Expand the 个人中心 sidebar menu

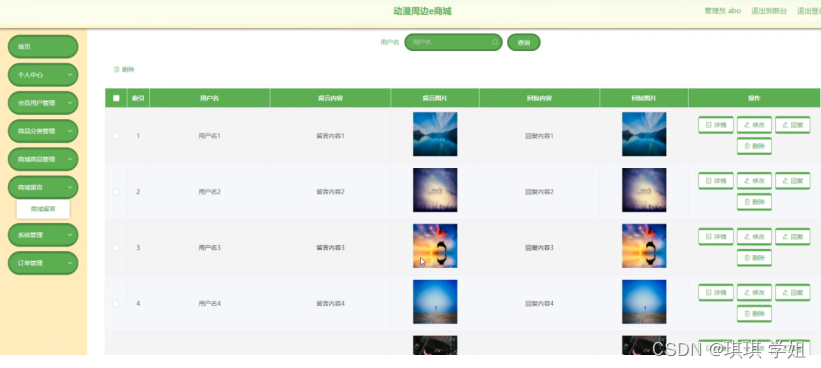coord(43,75)
